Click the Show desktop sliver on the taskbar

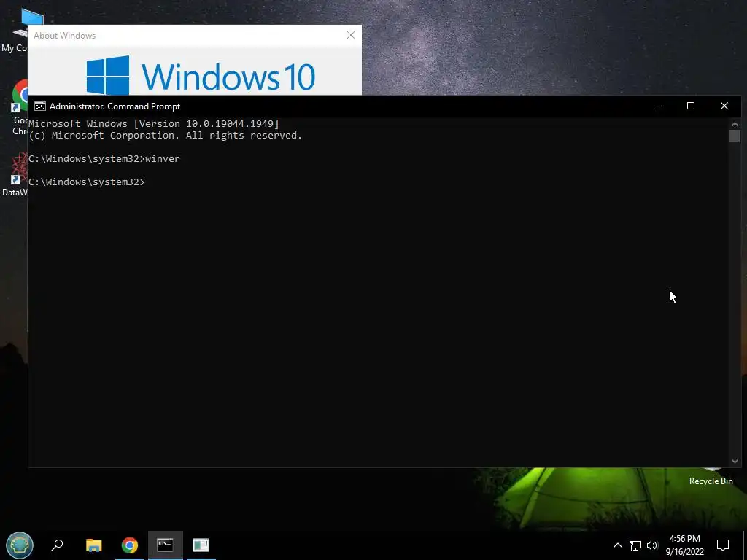745,545
